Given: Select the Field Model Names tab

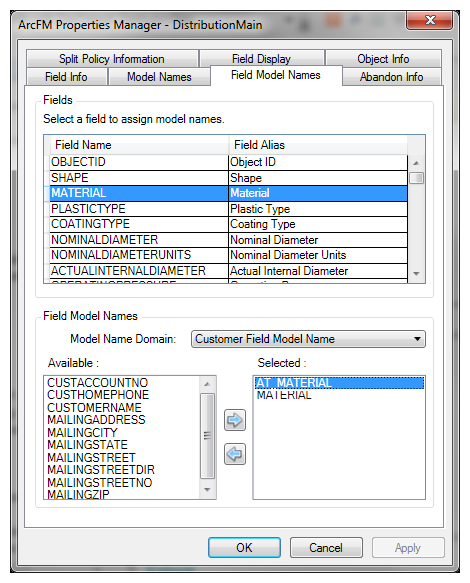Looking at the screenshot, I should pyautogui.click(x=276, y=75).
